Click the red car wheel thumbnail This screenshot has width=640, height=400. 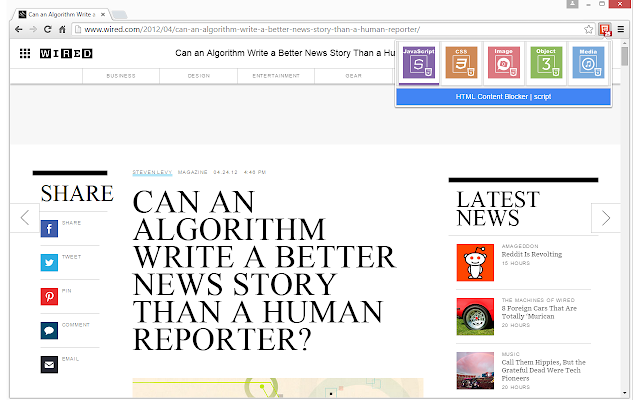475,316
